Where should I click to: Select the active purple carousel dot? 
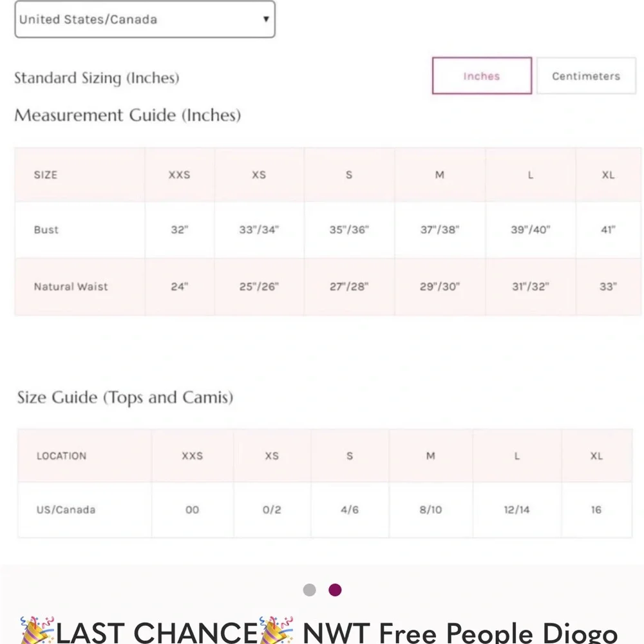pyautogui.click(x=335, y=590)
